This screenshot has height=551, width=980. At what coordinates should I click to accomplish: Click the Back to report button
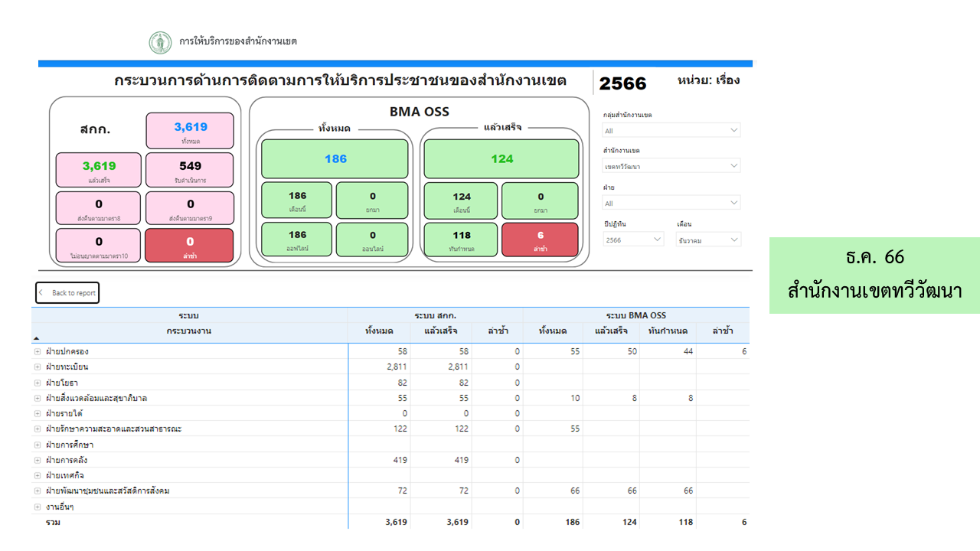[x=67, y=293]
